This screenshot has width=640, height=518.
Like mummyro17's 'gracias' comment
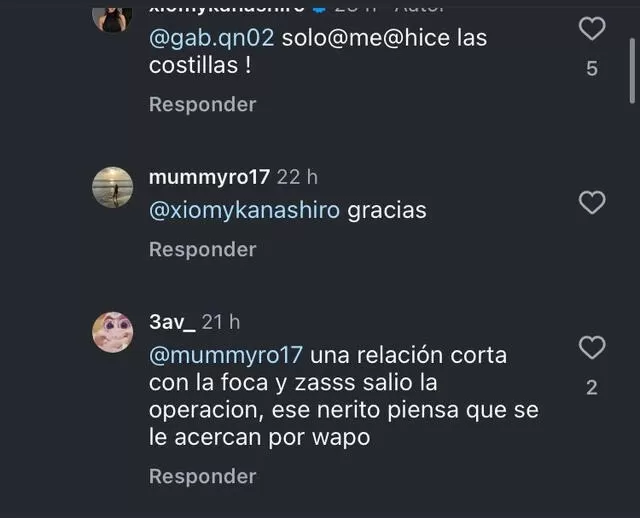pos(592,202)
